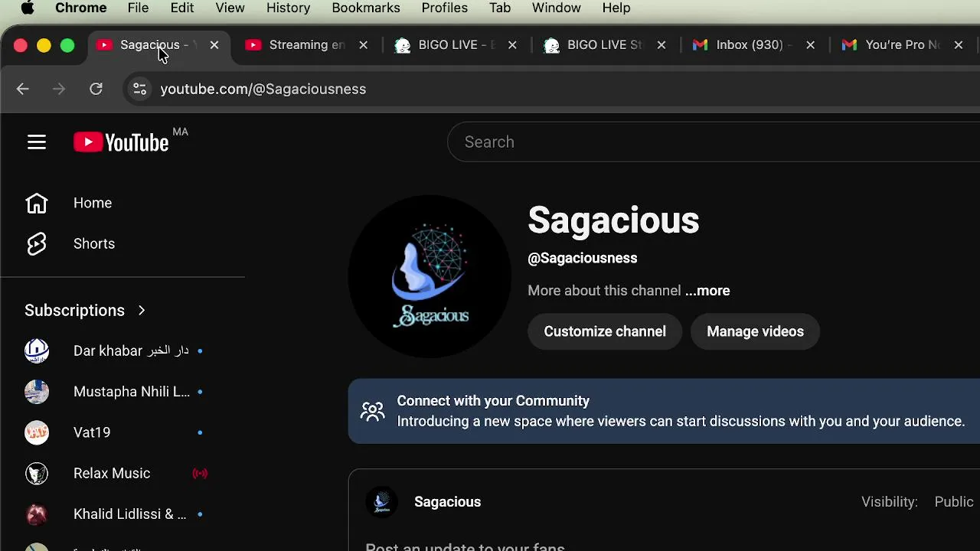The width and height of the screenshot is (980, 551).
Task: Close the You're Pro tab
Action: coord(959,45)
